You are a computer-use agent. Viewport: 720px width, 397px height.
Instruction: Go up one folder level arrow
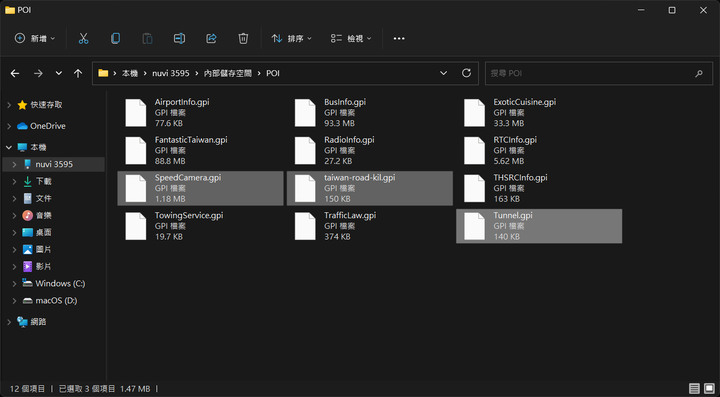point(78,73)
